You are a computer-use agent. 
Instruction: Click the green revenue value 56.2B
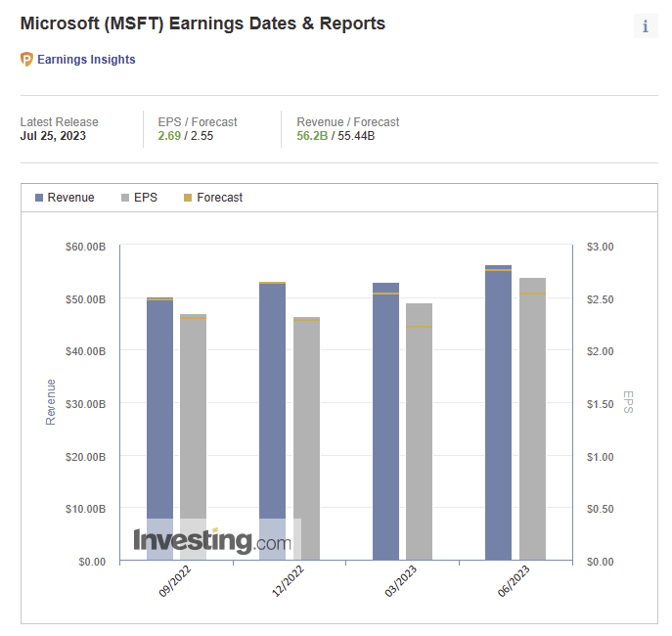pos(312,136)
